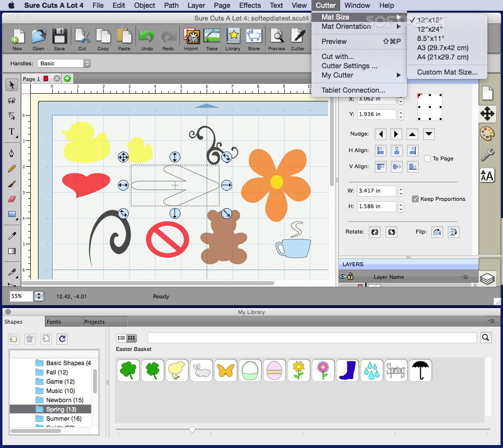Open the Text AA panel icon
The width and height of the screenshot is (503, 448).
(487, 176)
